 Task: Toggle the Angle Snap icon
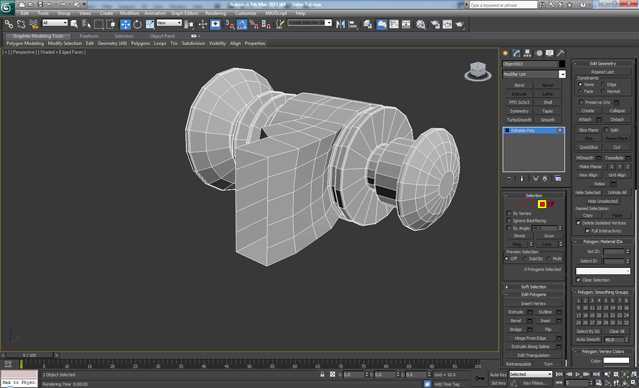(242, 24)
